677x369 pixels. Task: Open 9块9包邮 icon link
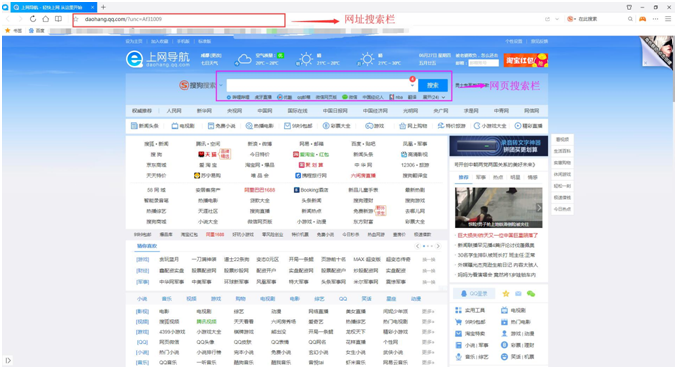click(x=298, y=126)
